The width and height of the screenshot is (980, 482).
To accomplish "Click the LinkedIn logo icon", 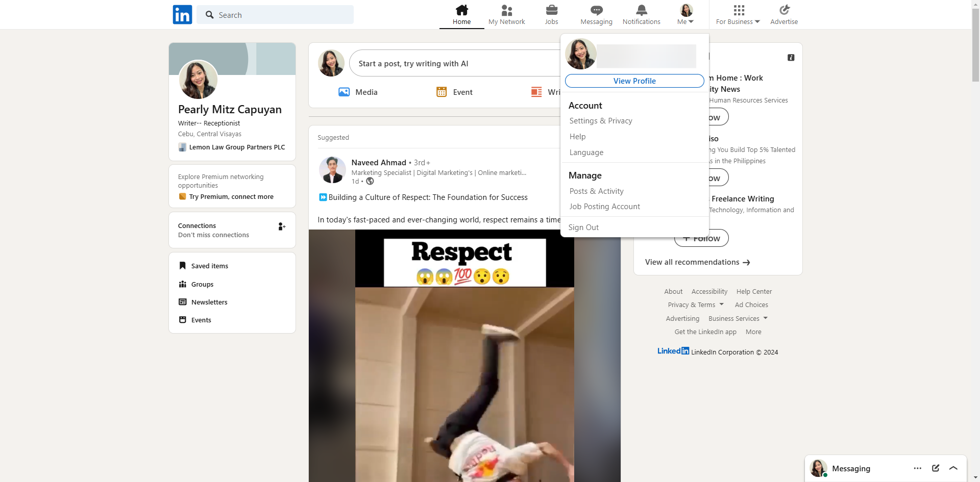I will tap(182, 15).
